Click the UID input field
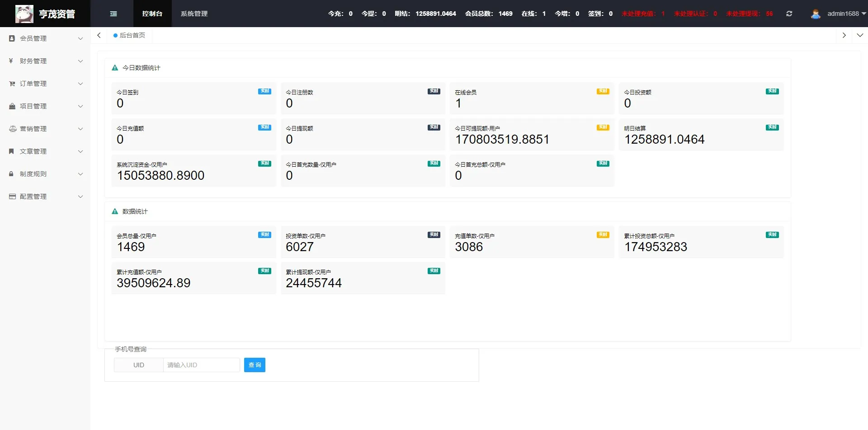 point(201,365)
